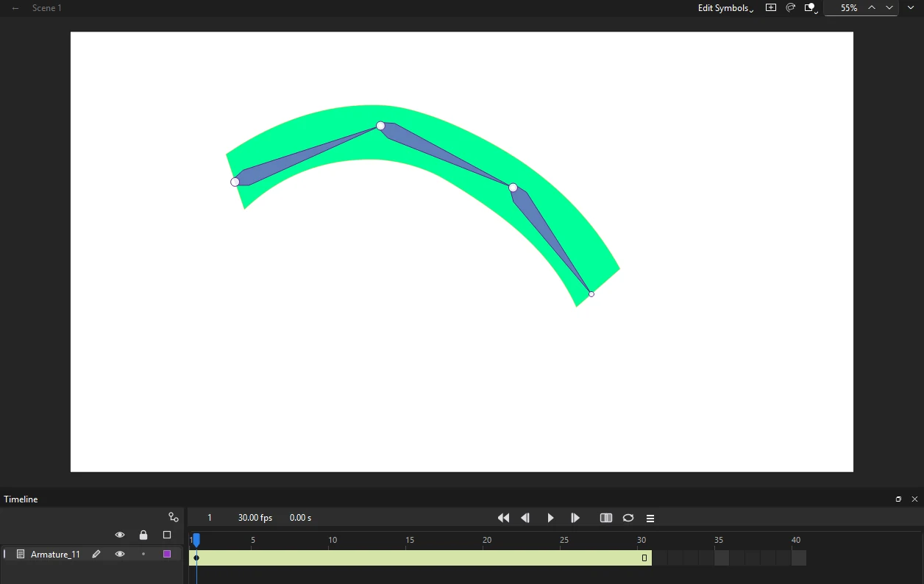Viewport: 924px width, 584px height.
Task: Click the 30.00 fps frame rate value
Action: tap(255, 518)
